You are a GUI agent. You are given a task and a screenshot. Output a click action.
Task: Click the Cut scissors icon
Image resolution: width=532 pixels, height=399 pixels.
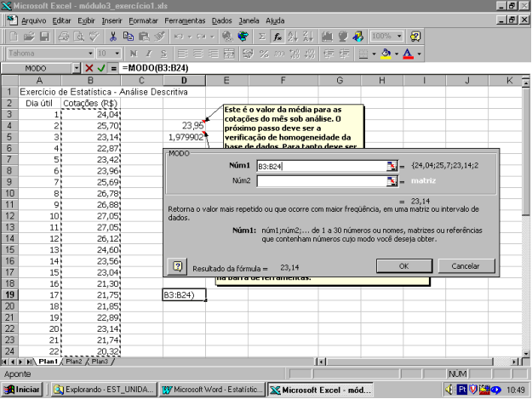tap(112, 37)
